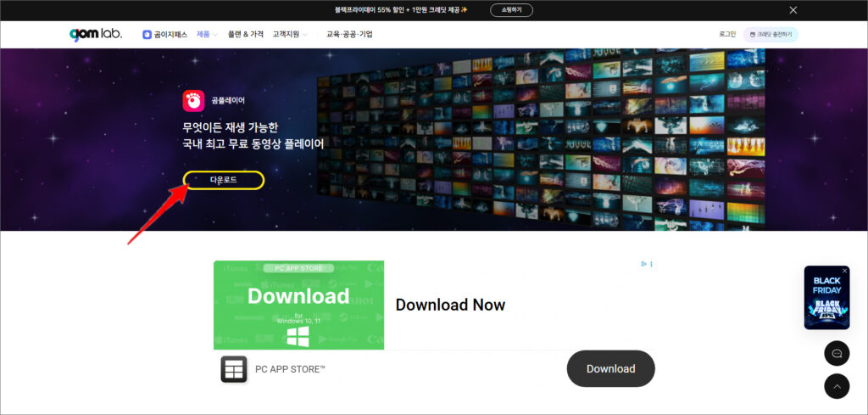The image size is (868, 415).
Task: Click the GOM Lab logo
Action: pyautogui.click(x=95, y=34)
